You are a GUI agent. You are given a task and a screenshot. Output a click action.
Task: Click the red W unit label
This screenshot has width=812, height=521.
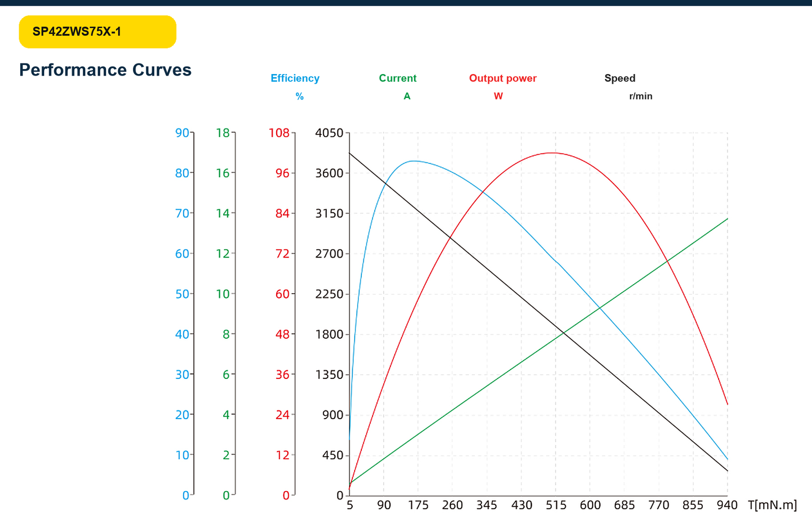pos(498,96)
